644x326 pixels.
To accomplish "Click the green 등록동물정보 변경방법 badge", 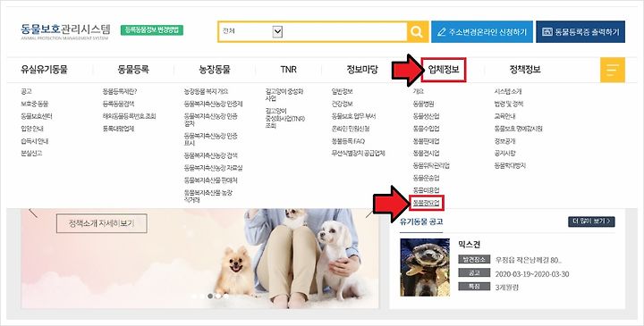I will click(x=152, y=30).
